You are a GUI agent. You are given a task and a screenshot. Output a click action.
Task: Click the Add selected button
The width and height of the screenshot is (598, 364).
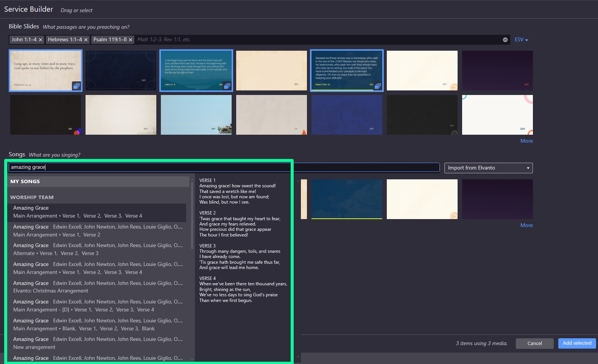pyautogui.click(x=577, y=343)
